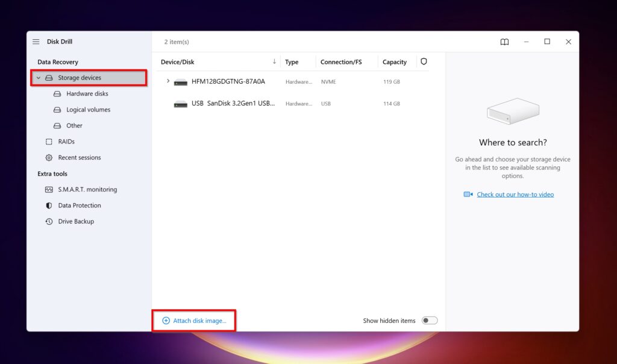Open the Data Protection tool

tap(79, 205)
